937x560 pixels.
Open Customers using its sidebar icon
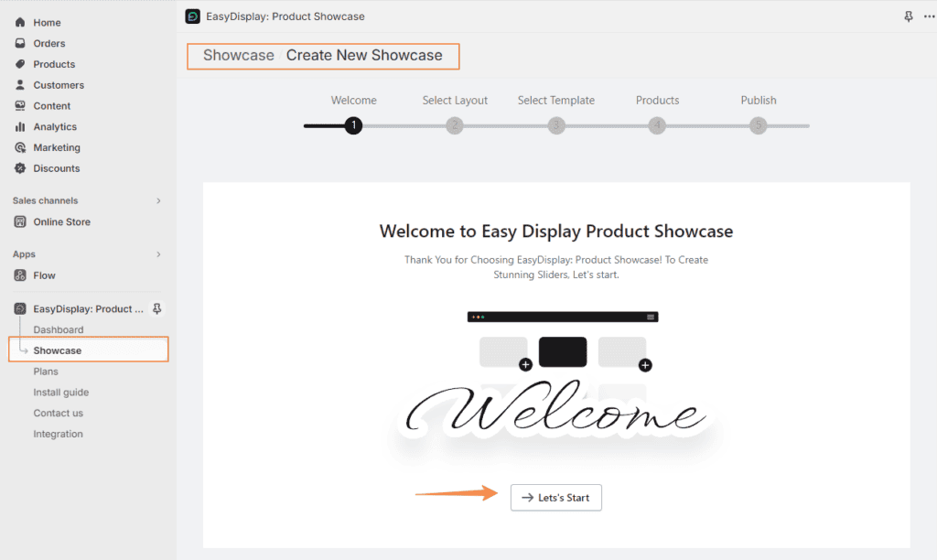[x=19, y=84]
